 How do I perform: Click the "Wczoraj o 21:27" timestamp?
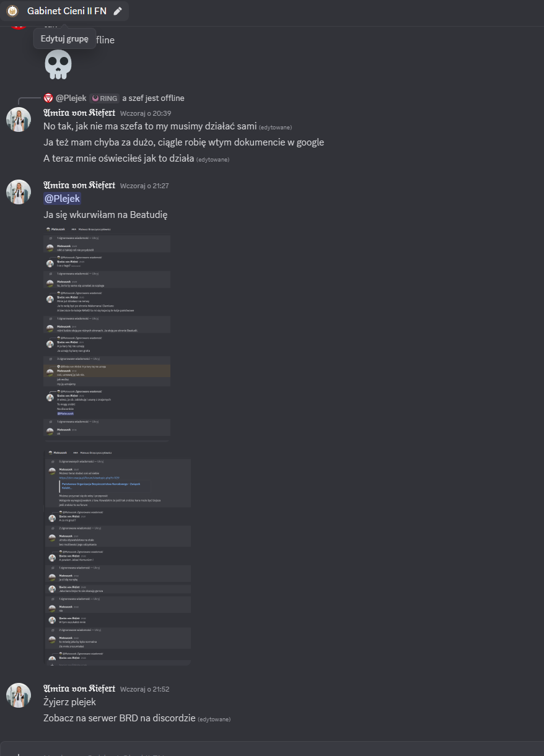coord(144,186)
